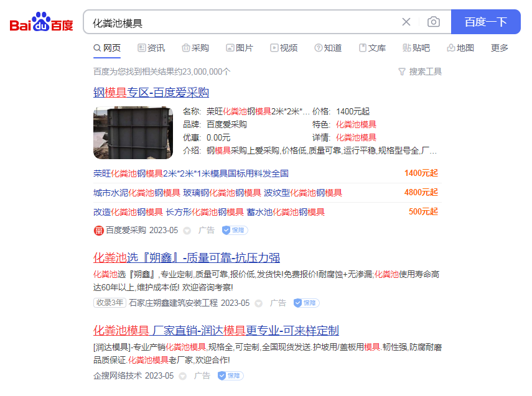Switch to the 图片 tab
532x396 pixels.
coord(240,47)
